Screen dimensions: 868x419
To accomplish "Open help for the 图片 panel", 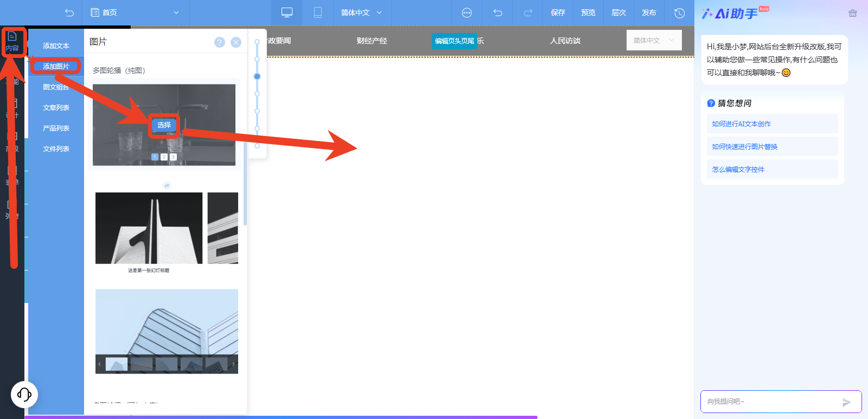I will 220,42.
